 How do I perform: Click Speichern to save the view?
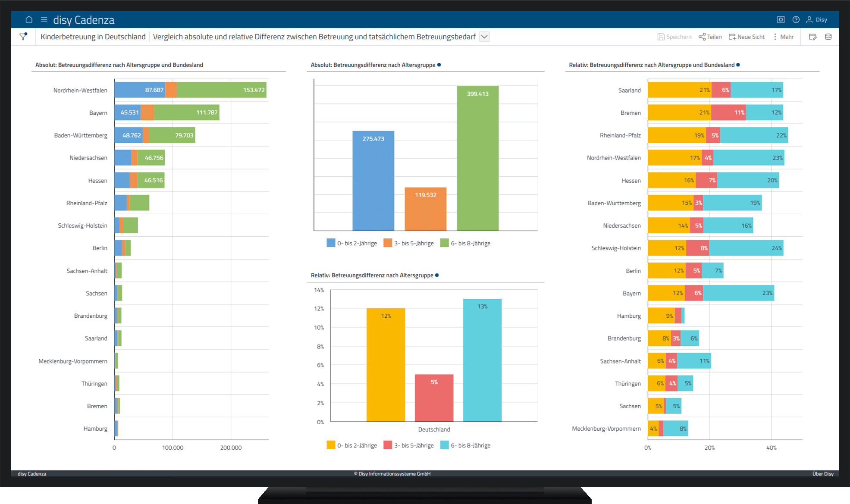674,37
